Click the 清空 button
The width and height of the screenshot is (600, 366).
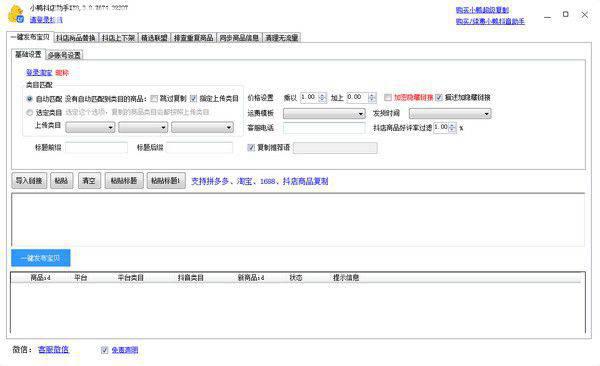89,180
